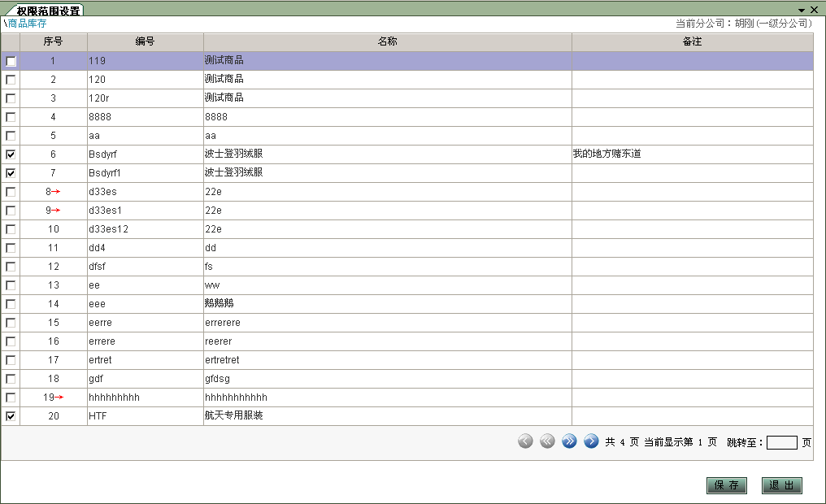The height and width of the screenshot is (504, 826).
Task: Click the gray double-left-arrow pagination icon
Action: tap(547, 441)
